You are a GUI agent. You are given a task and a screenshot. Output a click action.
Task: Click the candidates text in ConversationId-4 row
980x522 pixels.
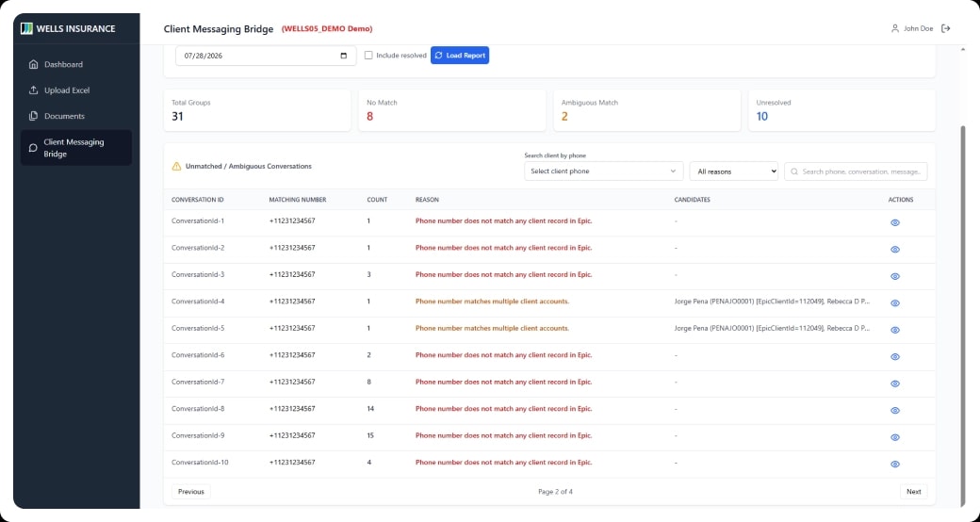tap(772, 302)
